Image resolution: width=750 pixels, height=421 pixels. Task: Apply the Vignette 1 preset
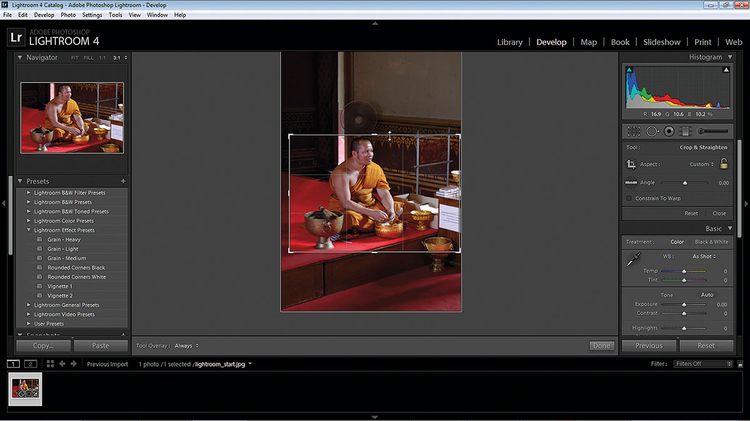click(60, 287)
